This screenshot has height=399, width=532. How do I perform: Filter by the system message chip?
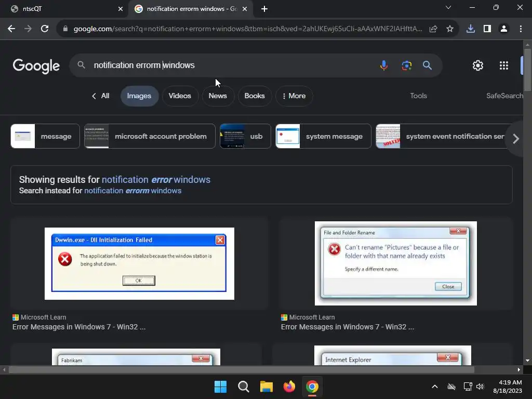(x=323, y=137)
